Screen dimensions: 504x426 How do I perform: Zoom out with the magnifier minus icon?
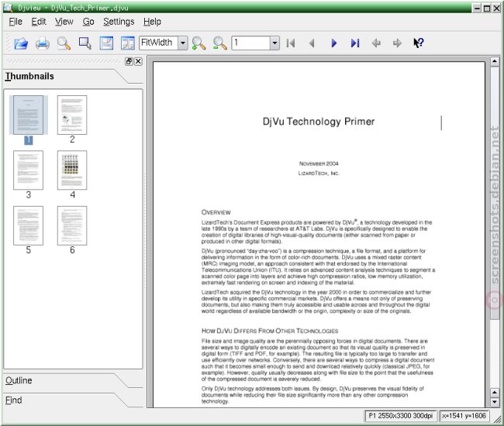pyautogui.click(x=220, y=43)
